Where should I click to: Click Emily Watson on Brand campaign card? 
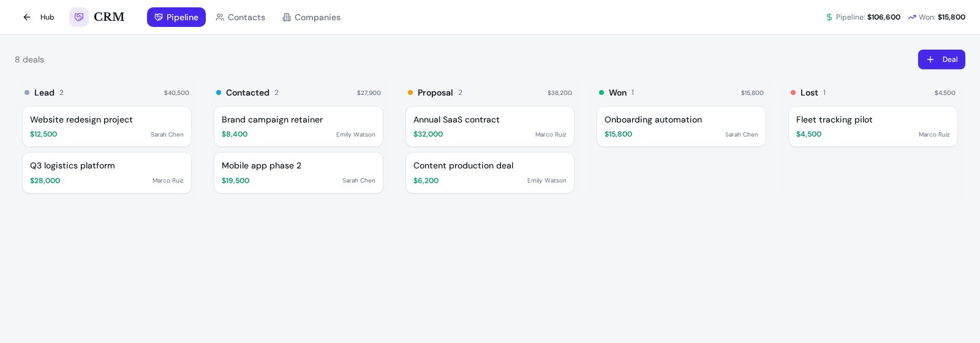click(x=356, y=135)
